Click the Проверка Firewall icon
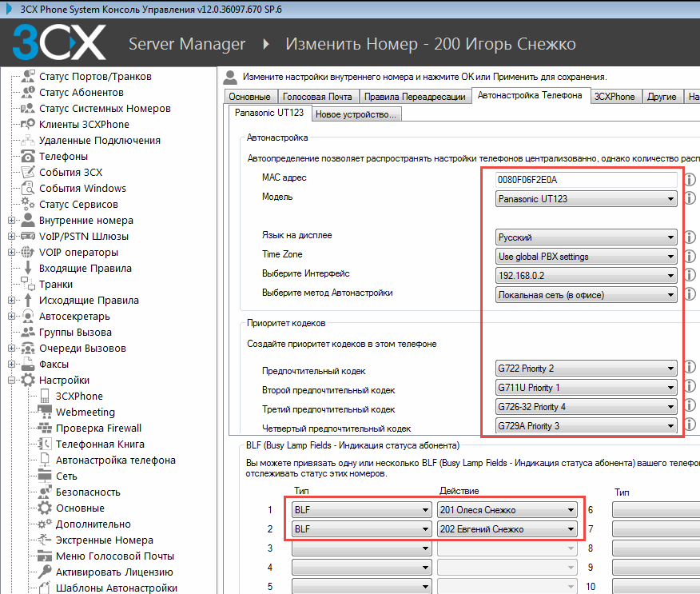The height and width of the screenshot is (594, 700). (45, 429)
